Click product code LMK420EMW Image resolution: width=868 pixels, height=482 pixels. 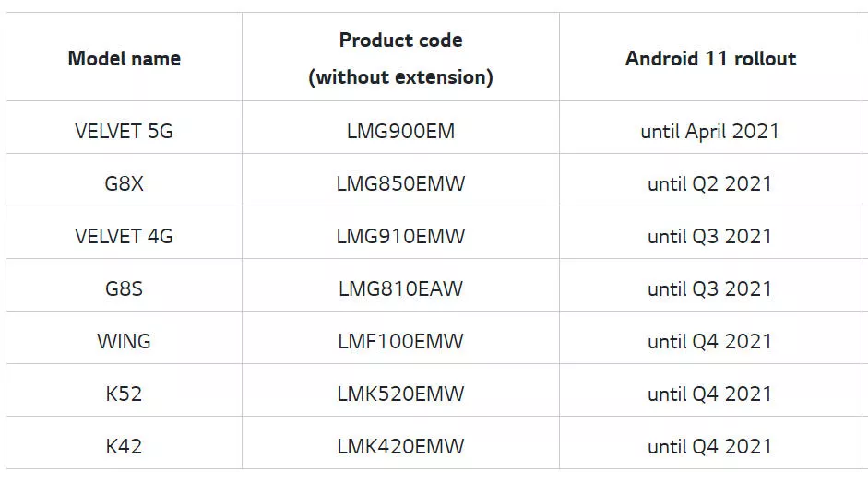click(400, 447)
